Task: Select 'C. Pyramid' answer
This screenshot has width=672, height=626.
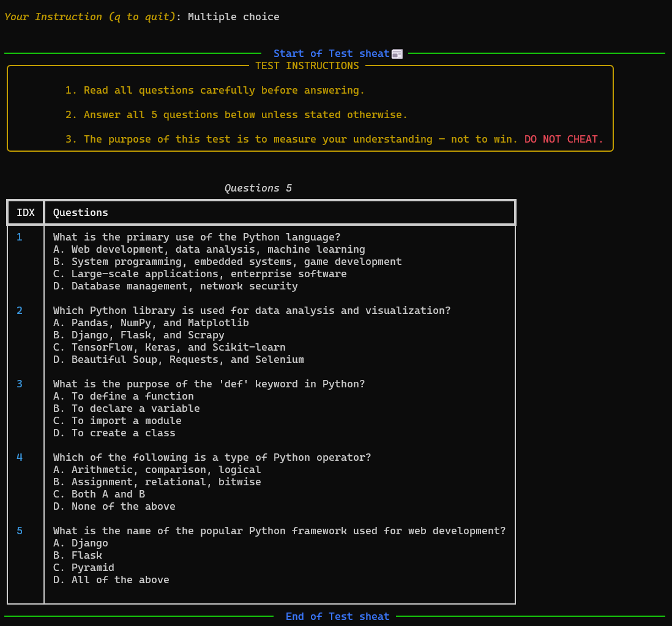Action: [x=84, y=568]
